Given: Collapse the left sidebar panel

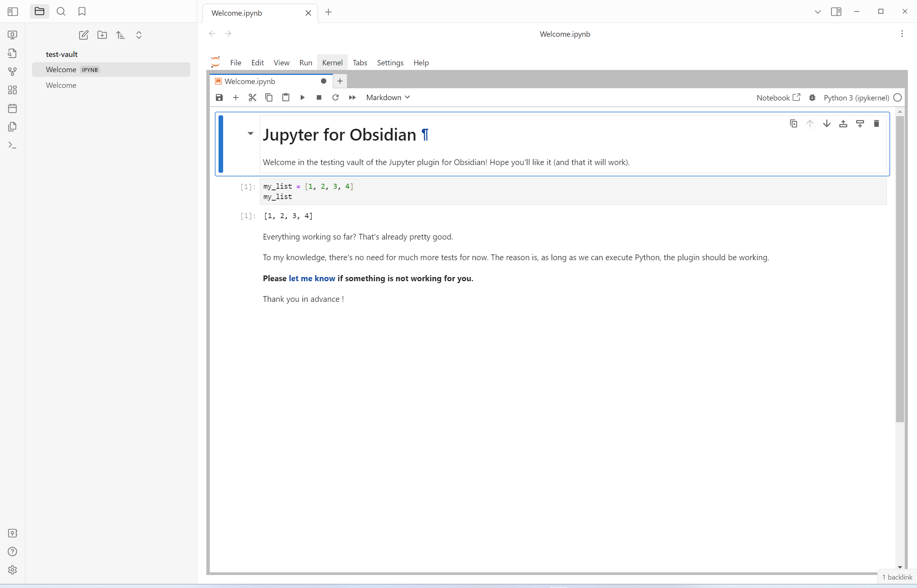Looking at the screenshot, I should point(13,11).
